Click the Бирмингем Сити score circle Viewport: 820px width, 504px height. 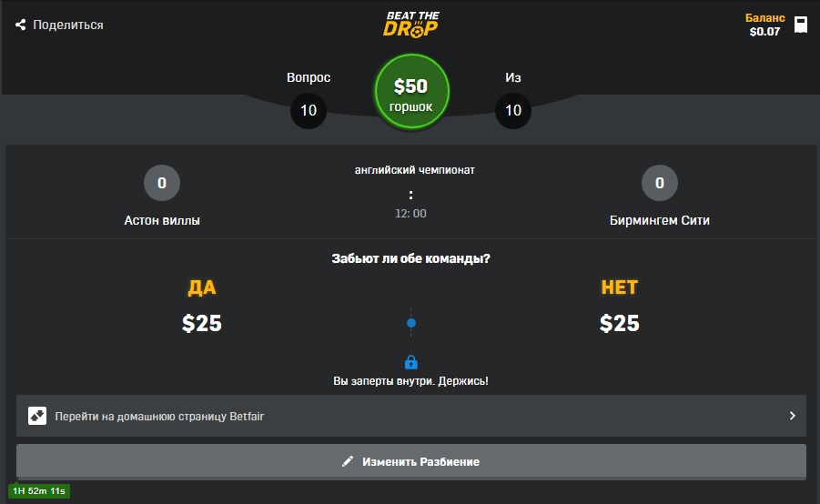tap(660, 183)
